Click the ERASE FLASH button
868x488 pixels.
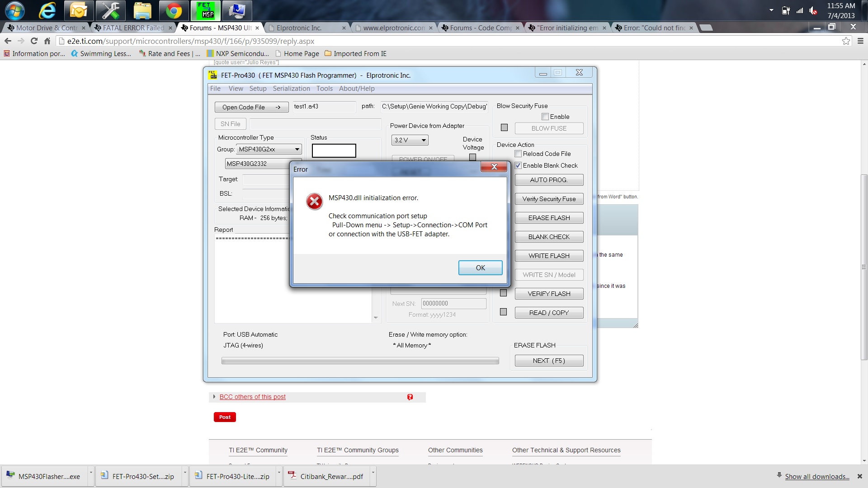549,218
